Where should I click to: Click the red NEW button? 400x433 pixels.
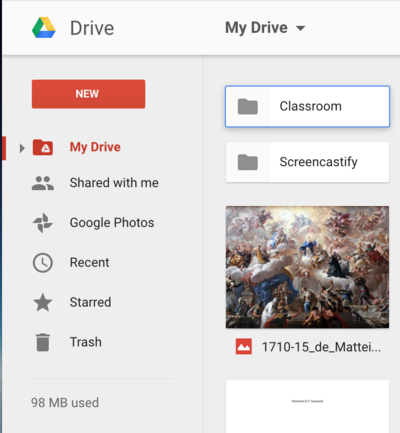pos(88,94)
